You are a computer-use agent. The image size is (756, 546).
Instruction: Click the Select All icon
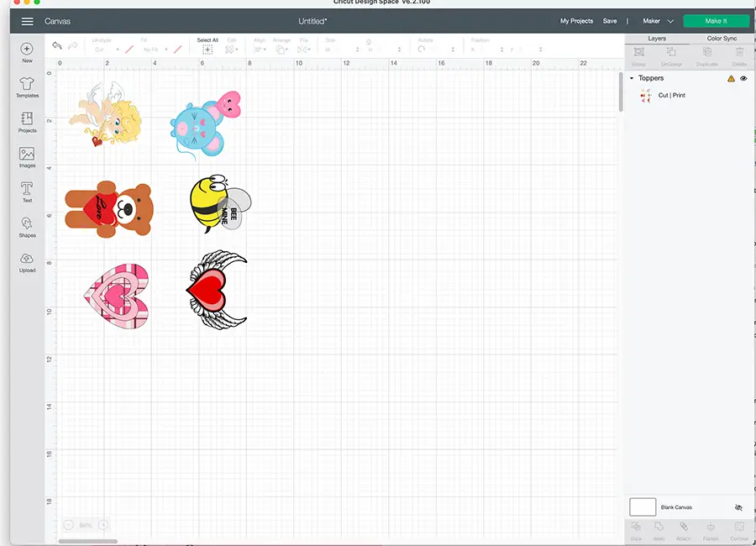[207, 50]
